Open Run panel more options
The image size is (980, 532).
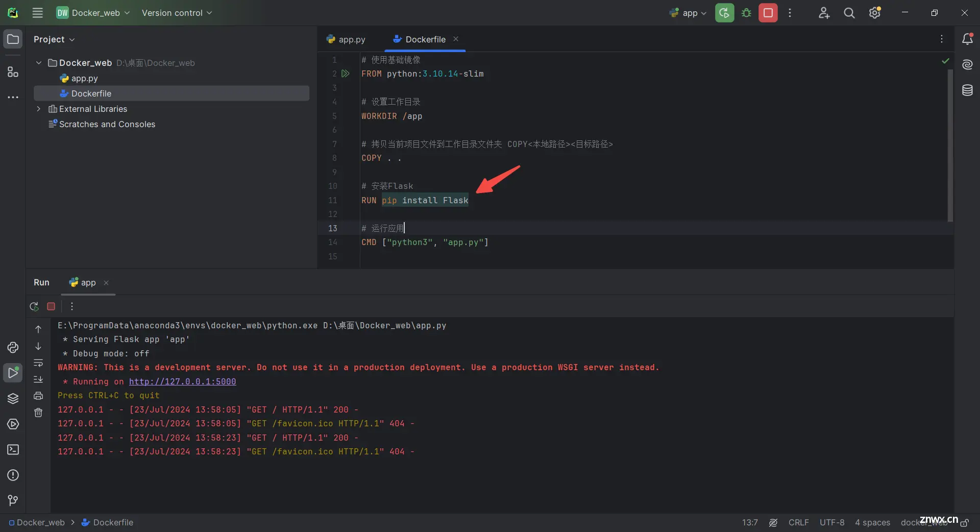click(x=72, y=306)
